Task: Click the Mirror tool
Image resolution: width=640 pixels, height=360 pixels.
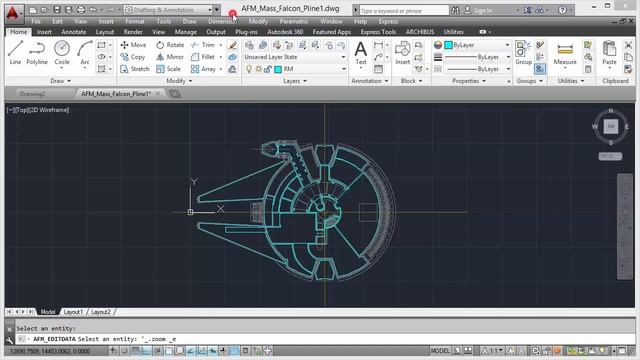Action: [170, 57]
